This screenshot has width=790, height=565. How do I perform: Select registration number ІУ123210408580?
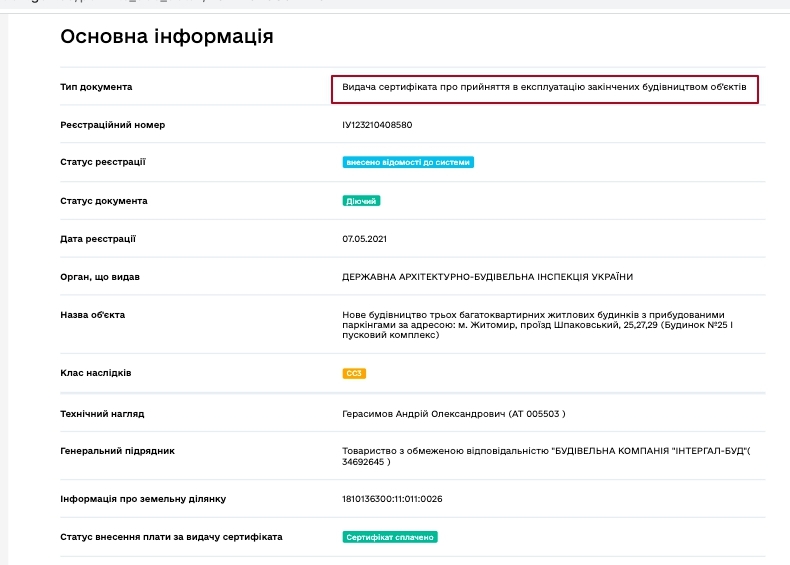(377, 124)
